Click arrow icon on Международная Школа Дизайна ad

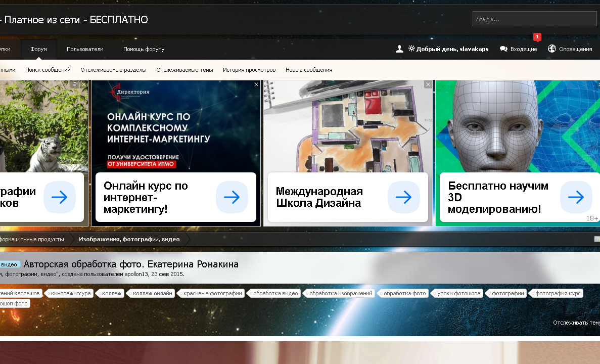[403, 197]
